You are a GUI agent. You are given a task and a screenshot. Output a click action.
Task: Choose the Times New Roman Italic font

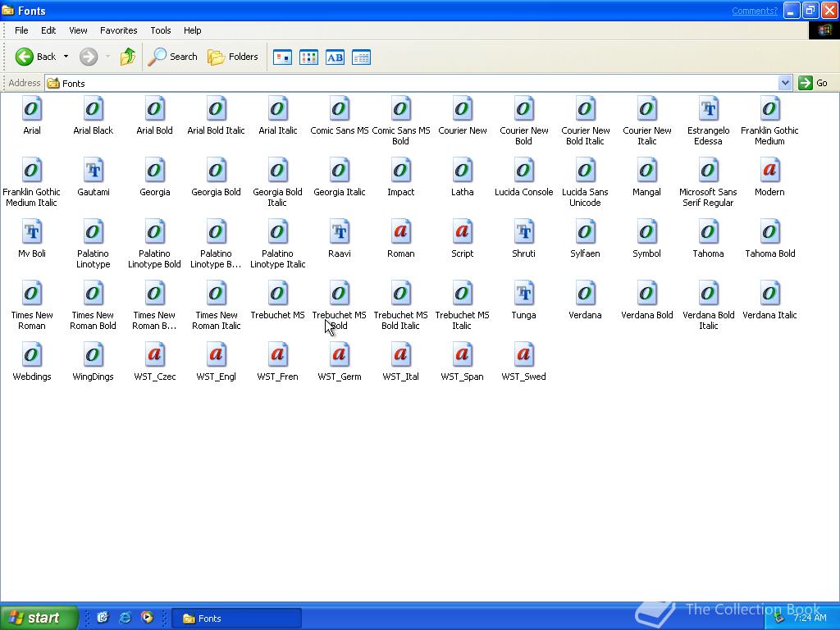[x=216, y=294]
